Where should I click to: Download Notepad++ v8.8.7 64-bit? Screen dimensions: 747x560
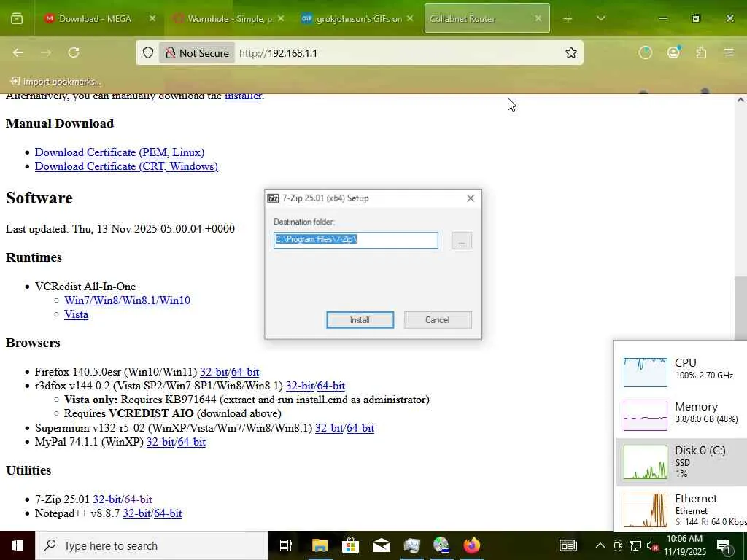point(168,513)
